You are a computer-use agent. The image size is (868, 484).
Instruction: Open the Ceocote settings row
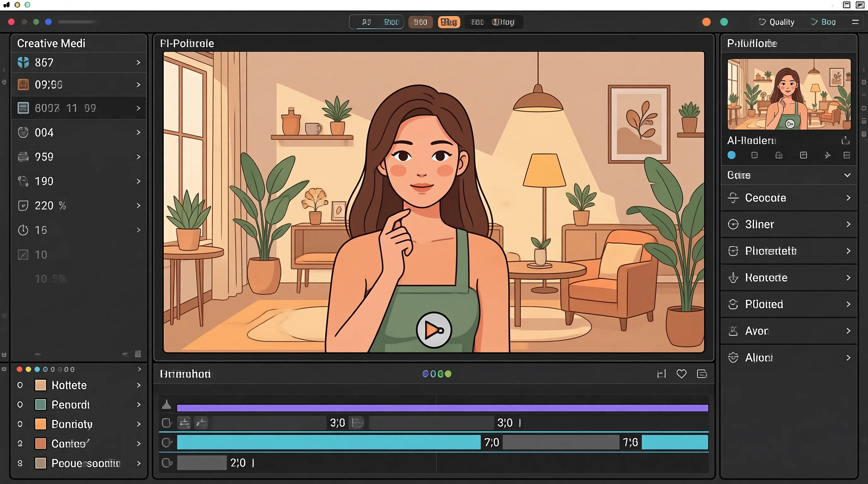[789, 198]
